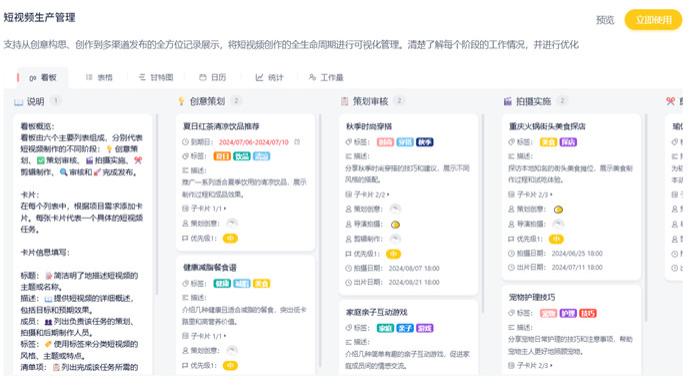Image resolution: width=690 pixels, height=389 pixels.
Task: Click the blue 亲子 tag in 家庭亲子互动游戏 card
Action: click(x=405, y=328)
